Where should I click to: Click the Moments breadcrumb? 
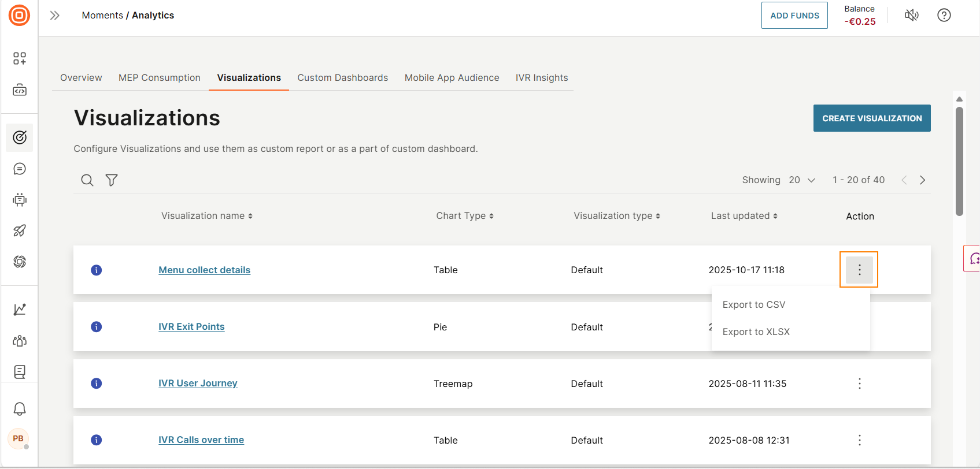(102, 15)
